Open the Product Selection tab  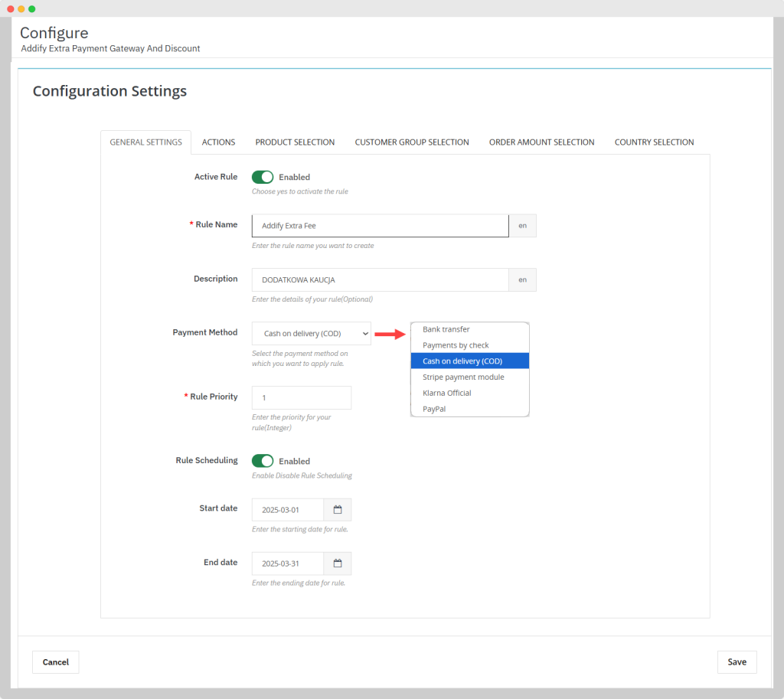click(x=295, y=142)
